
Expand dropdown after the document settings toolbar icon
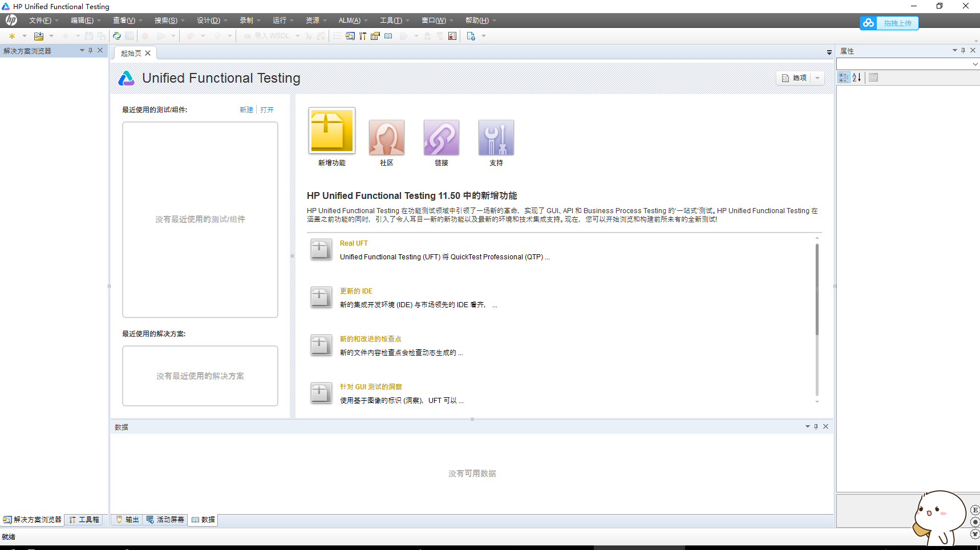(x=484, y=36)
